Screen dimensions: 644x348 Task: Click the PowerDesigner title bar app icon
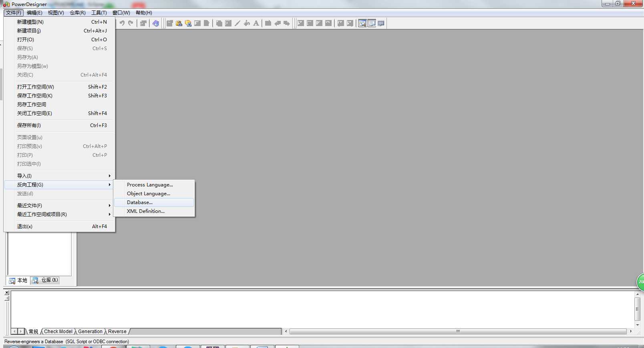[6, 4]
